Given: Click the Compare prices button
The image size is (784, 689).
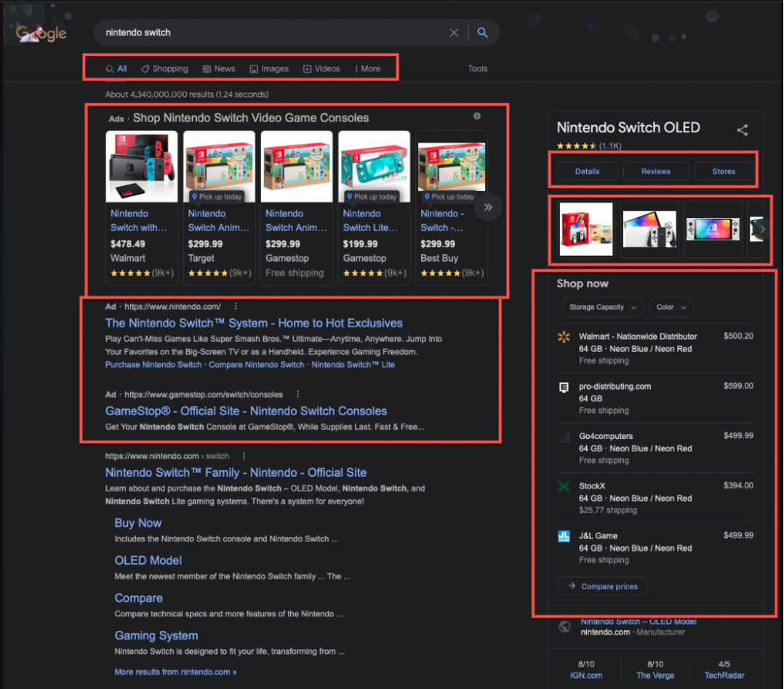Looking at the screenshot, I should (x=602, y=586).
